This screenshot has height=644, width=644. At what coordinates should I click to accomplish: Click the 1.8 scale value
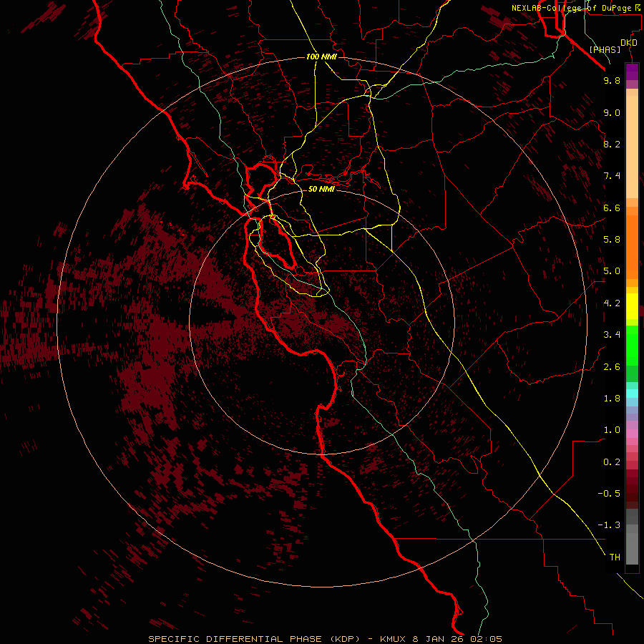pos(612,399)
